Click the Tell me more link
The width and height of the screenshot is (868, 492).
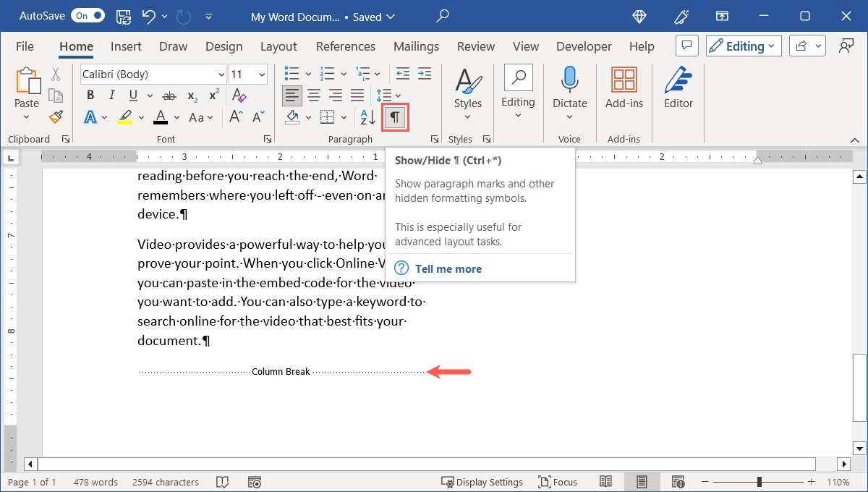[x=448, y=268]
